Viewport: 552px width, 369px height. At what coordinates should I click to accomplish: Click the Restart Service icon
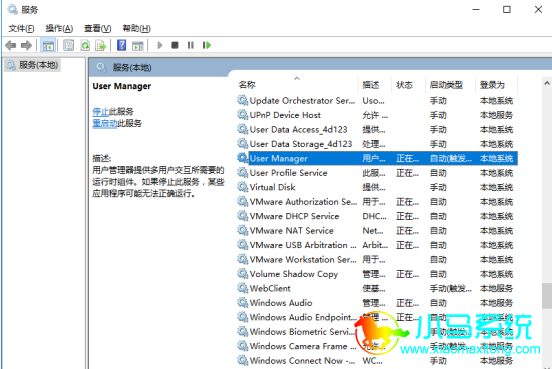tap(207, 45)
